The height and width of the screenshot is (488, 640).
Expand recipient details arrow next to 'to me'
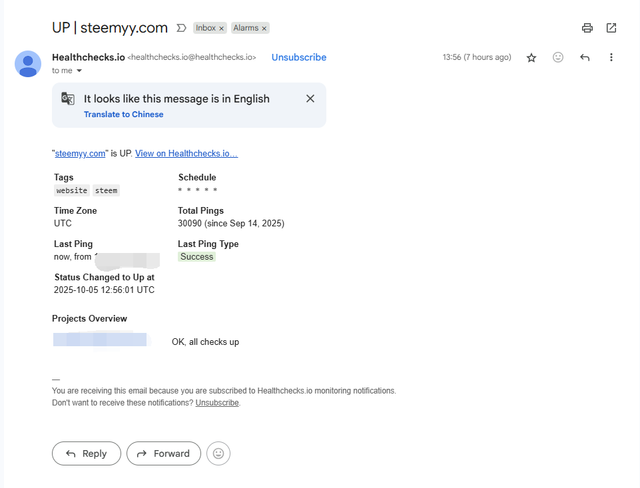[x=80, y=71]
